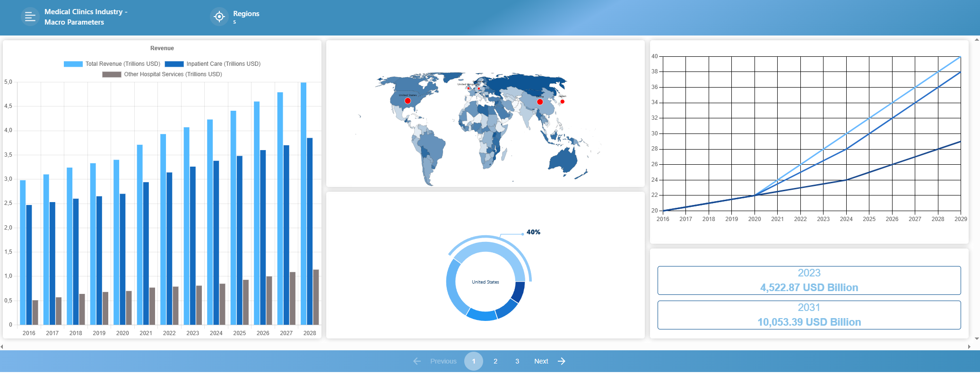Click the Regions target icon

(219, 17)
